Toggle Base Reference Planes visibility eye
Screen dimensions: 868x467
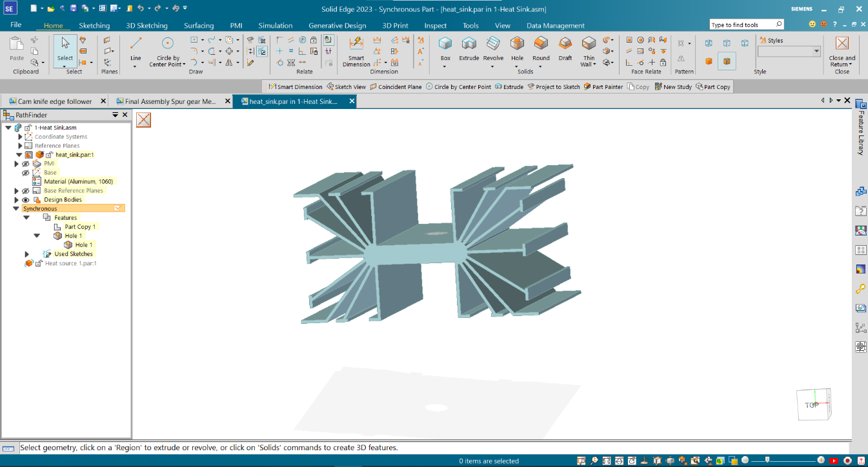(x=25, y=190)
